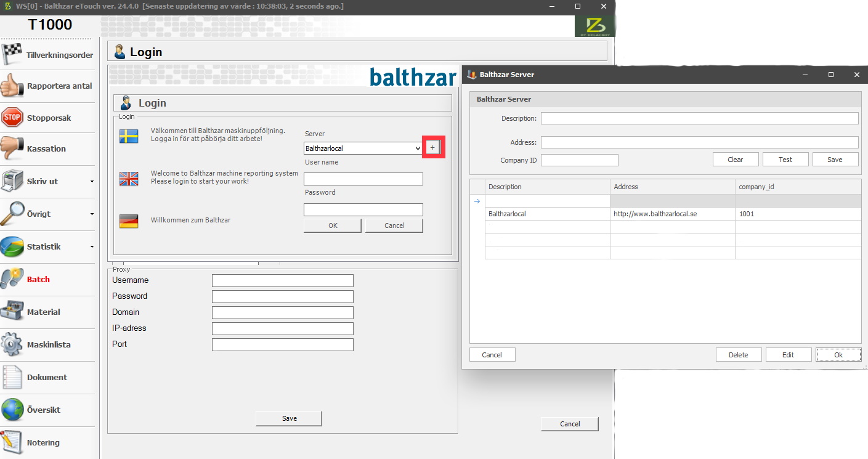Open the Server dropdown Balthzarlocal
The image size is (868, 459).
coord(363,148)
